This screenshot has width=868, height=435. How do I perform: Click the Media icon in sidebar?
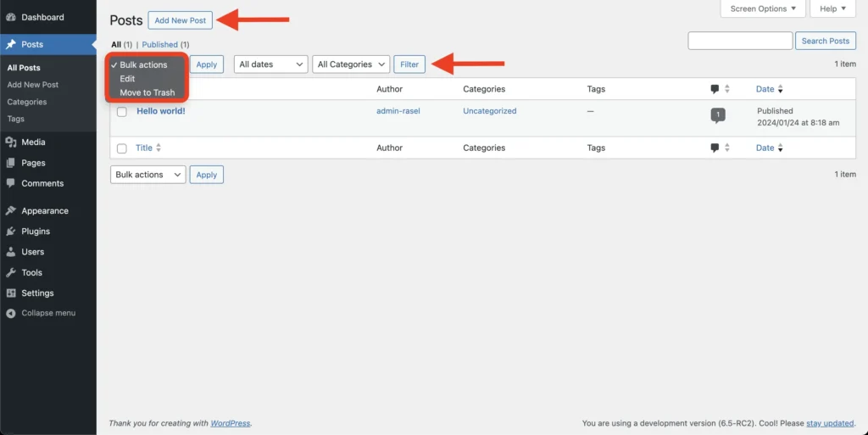tap(10, 142)
